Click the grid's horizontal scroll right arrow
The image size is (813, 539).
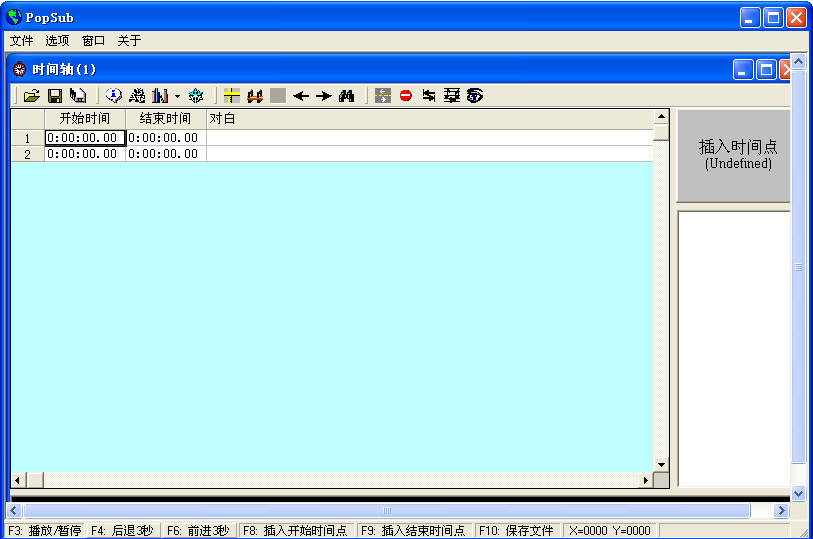(x=646, y=480)
